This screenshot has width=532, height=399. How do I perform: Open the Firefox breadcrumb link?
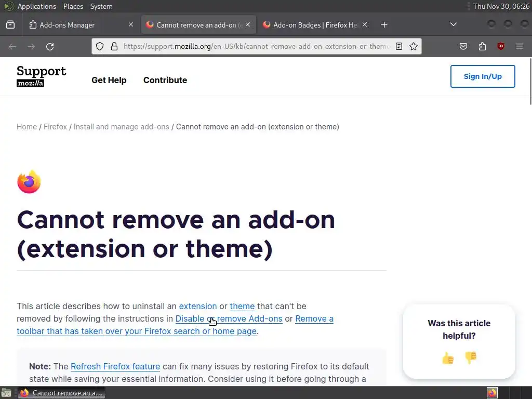tap(55, 127)
